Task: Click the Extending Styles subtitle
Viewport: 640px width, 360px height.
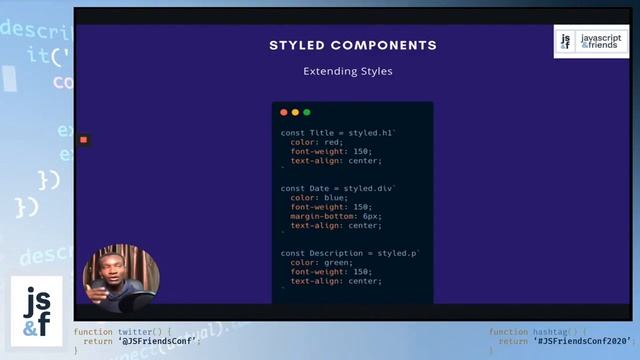Action: [x=348, y=71]
